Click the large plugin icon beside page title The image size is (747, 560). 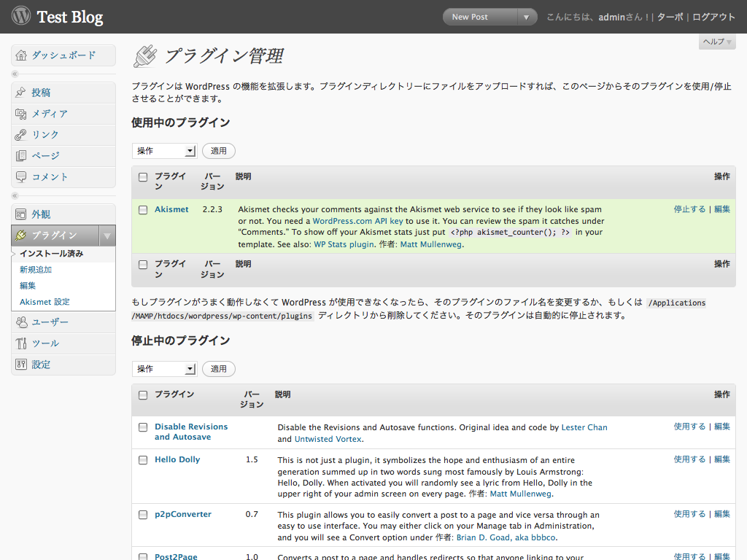tap(145, 56)
